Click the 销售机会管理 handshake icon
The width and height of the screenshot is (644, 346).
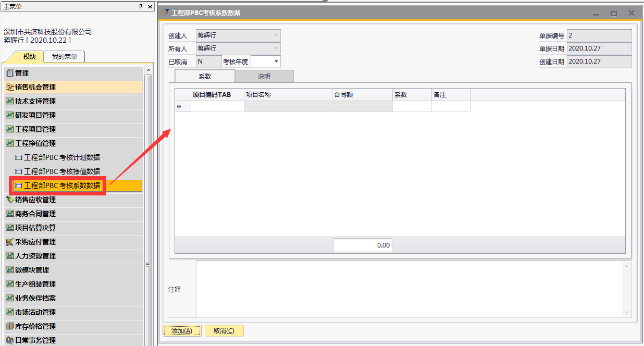[x=9, y=88]
